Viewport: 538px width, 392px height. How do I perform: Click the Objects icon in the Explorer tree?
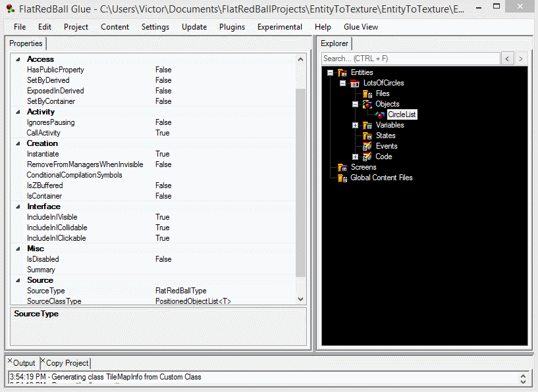click(x=367, y=104)
